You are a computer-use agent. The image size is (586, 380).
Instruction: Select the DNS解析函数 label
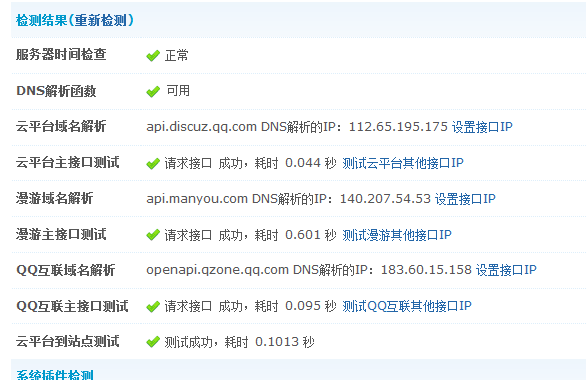(x=56, y=91)
